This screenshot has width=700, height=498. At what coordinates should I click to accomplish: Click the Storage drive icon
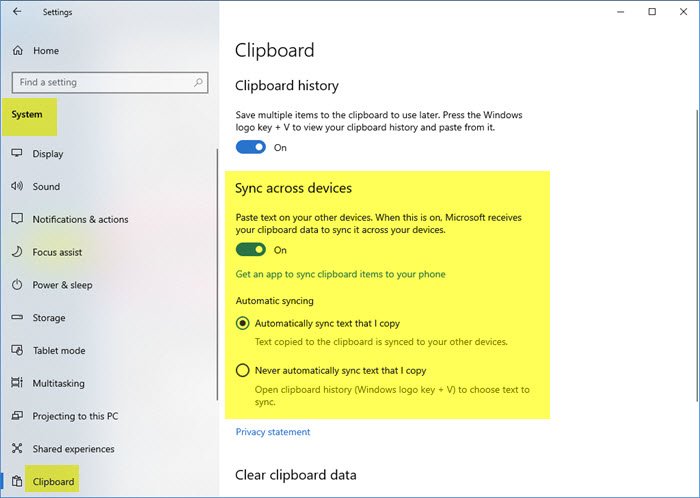pos(16,318)
